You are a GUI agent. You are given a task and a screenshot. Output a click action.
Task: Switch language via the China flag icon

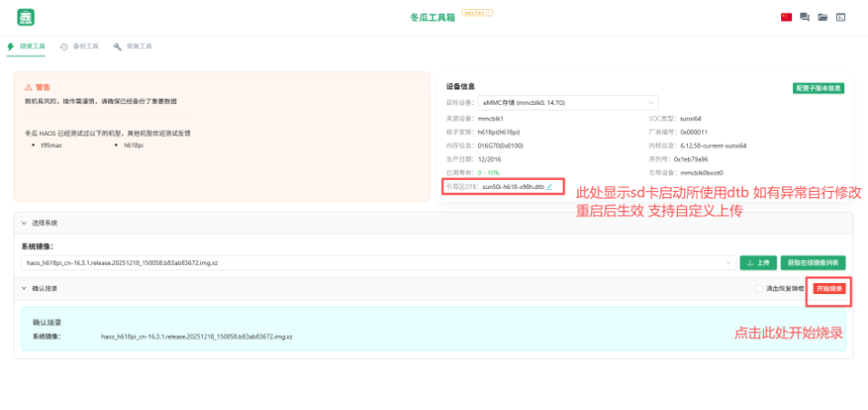pos(786,17)
